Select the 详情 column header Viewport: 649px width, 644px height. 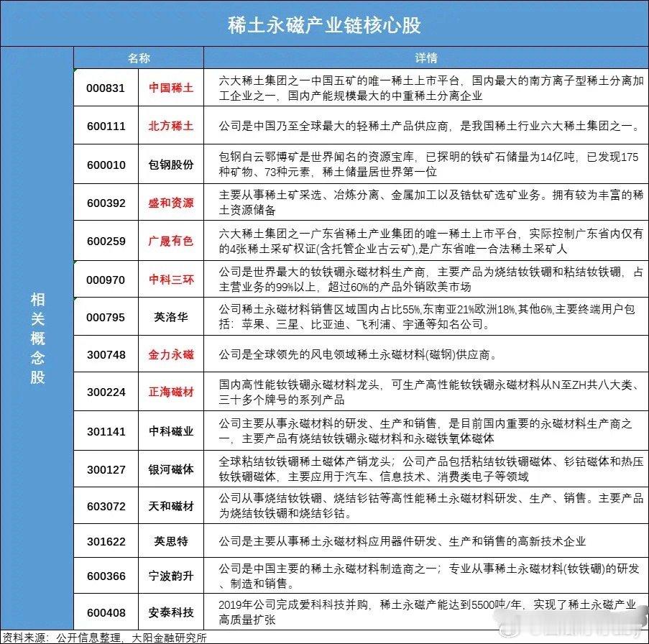click(x=426, y=58)
